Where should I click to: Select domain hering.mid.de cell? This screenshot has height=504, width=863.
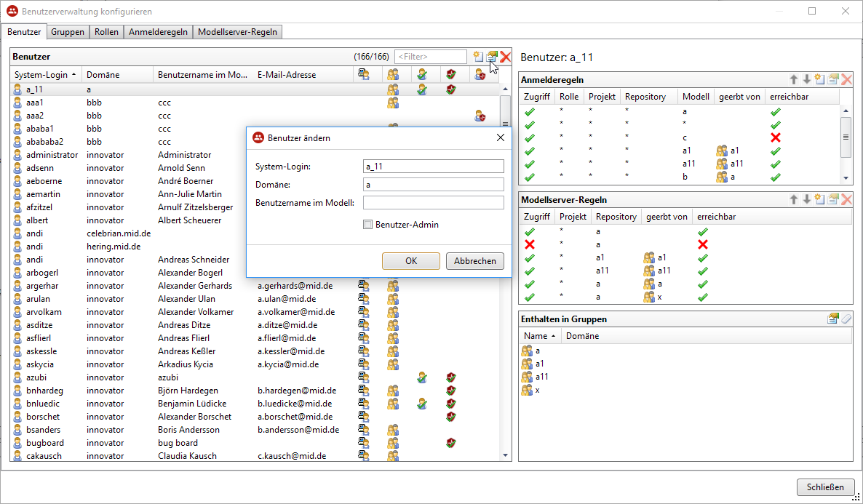point(112,247)
